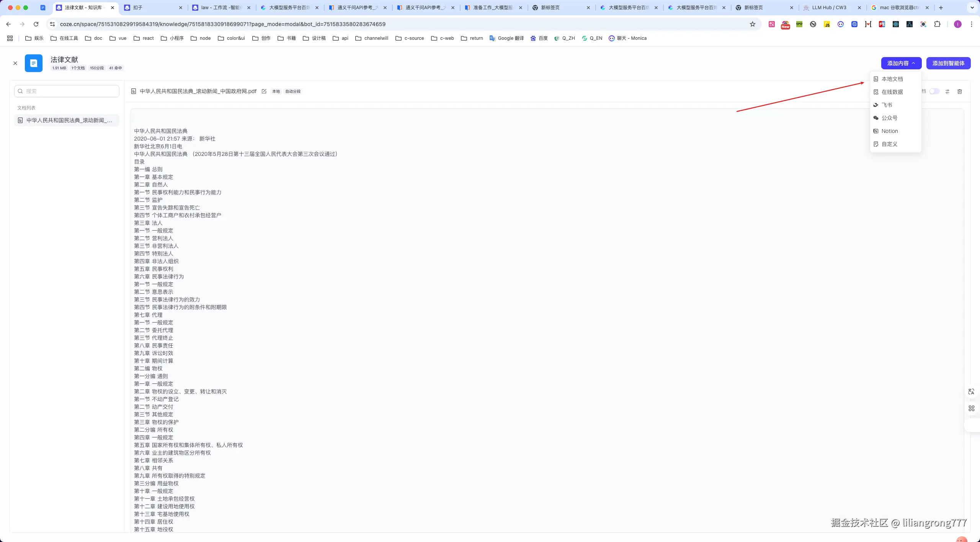Collapse the 添加内容 dropdown
Screen dimensions: 980x542
coord(901,63)
